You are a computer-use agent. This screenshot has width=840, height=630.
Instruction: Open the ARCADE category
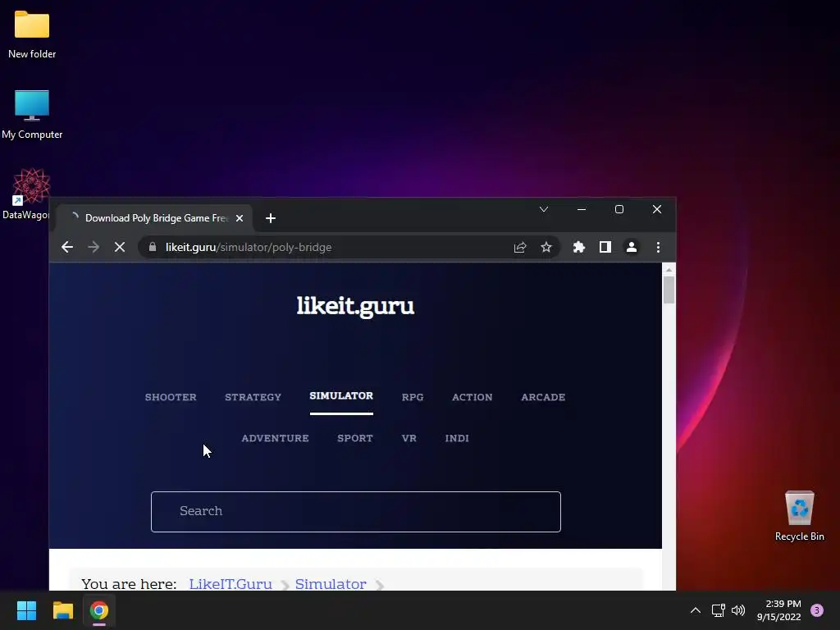coord(543,397)
